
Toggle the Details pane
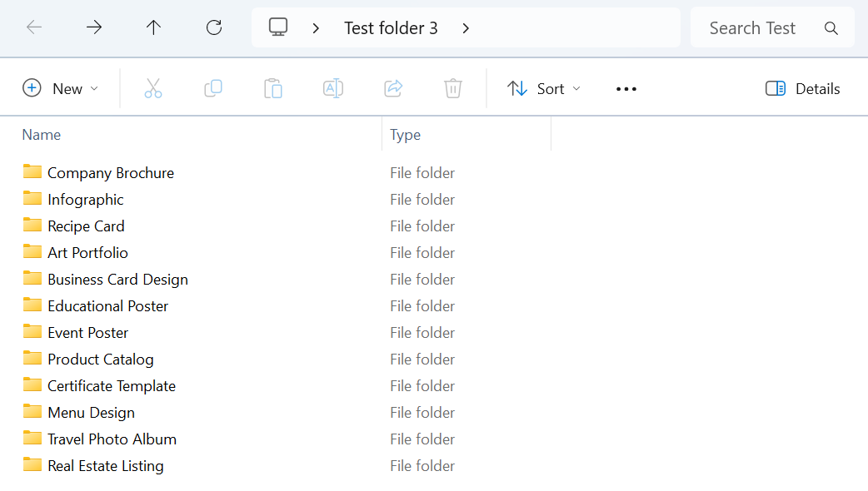[803, 88]
